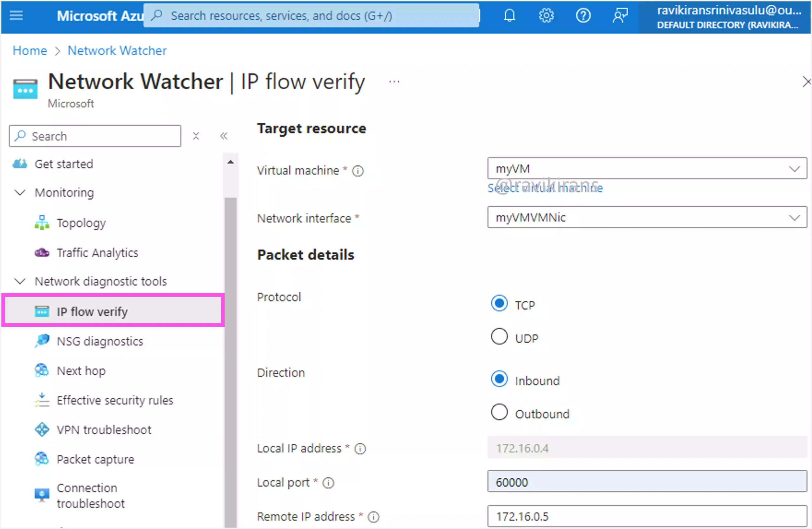The image size is (812, 529).
Task: Open the Virtual machine dropdown
Action: tap(647, 168)
